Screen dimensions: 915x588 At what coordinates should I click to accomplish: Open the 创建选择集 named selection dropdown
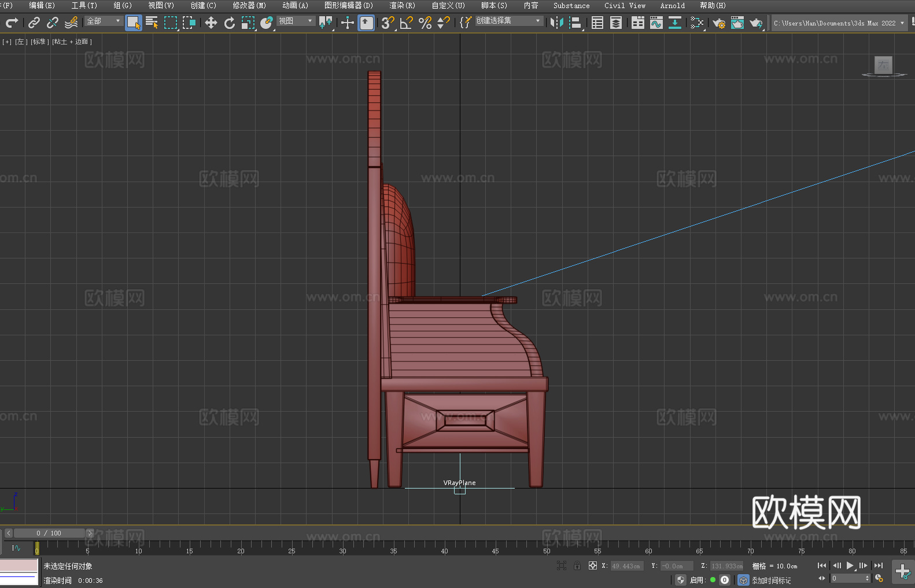click(509, 21)
